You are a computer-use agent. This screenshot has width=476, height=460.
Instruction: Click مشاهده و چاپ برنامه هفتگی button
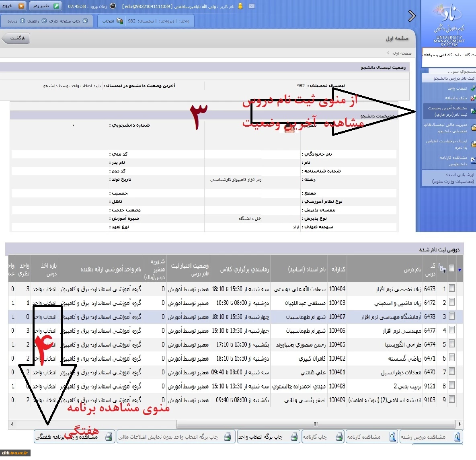(74, 437)
